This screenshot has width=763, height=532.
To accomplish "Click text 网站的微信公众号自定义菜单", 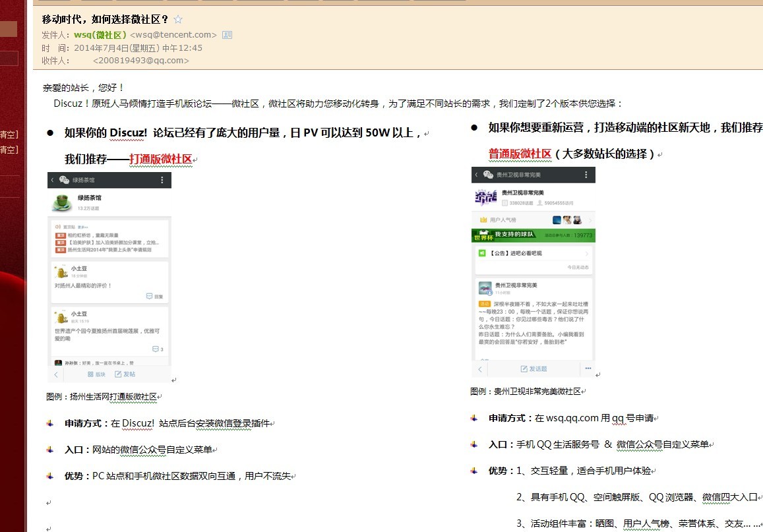I will [152, 450].
